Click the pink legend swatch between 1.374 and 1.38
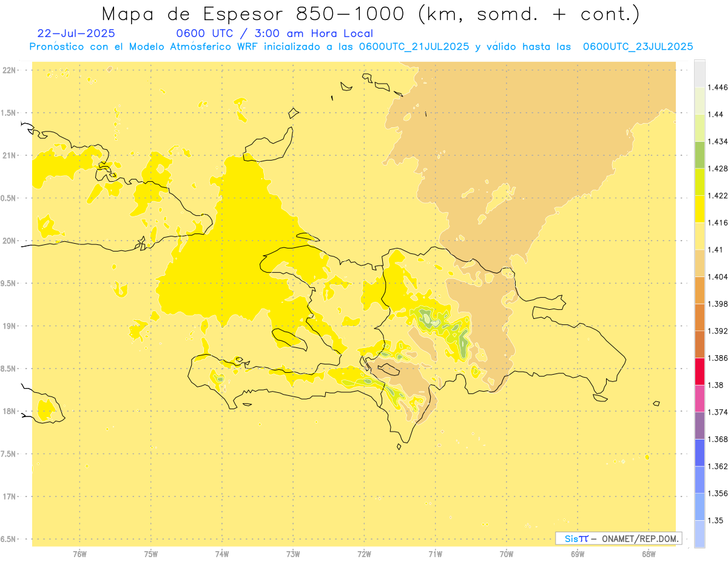This screenshot has width=728, height=562. [699, 398]
